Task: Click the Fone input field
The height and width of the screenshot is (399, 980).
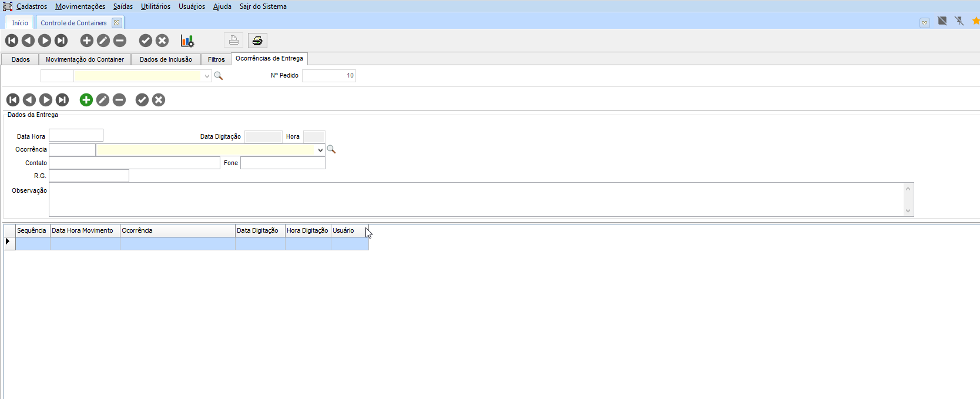Action: pyautogui.click(x=283, y=163)
